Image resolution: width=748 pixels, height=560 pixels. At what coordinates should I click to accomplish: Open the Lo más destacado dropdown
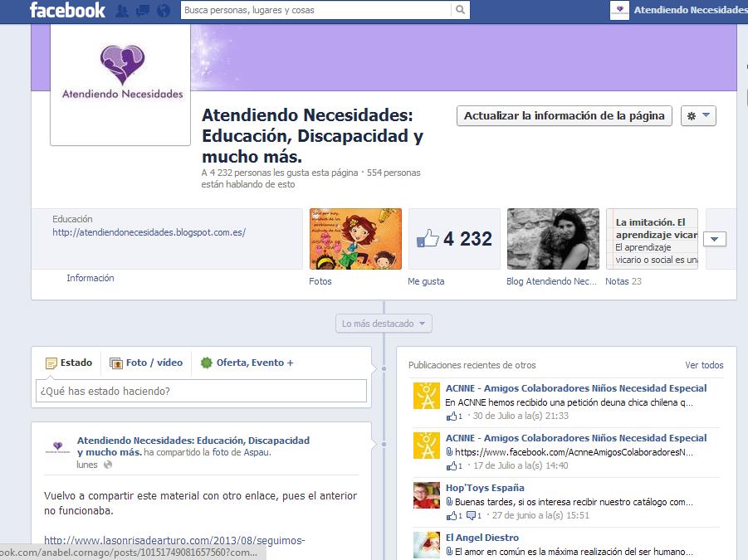[x=384, y=324]
